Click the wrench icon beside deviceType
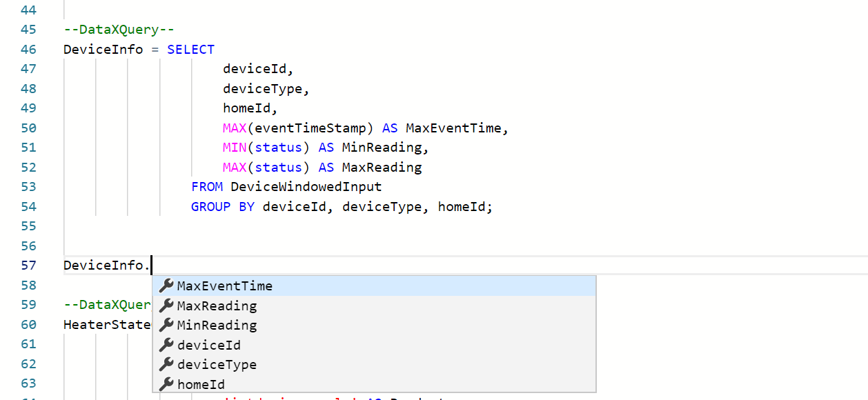Image resolution: width=868 pixels, height=400 pixels. (x=166, y=364)
